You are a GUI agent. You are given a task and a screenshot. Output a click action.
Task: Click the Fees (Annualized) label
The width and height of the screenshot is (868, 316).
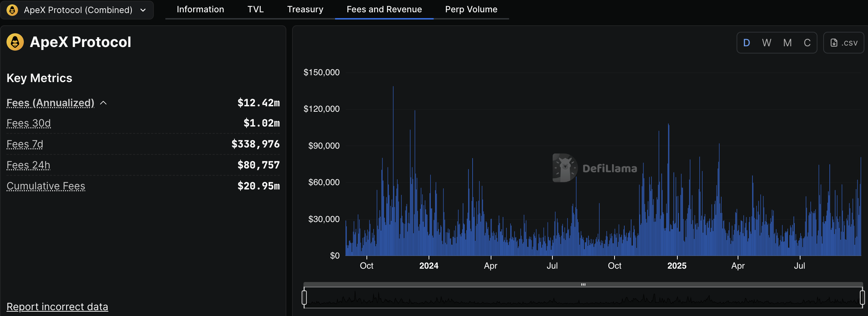[50, 103]
